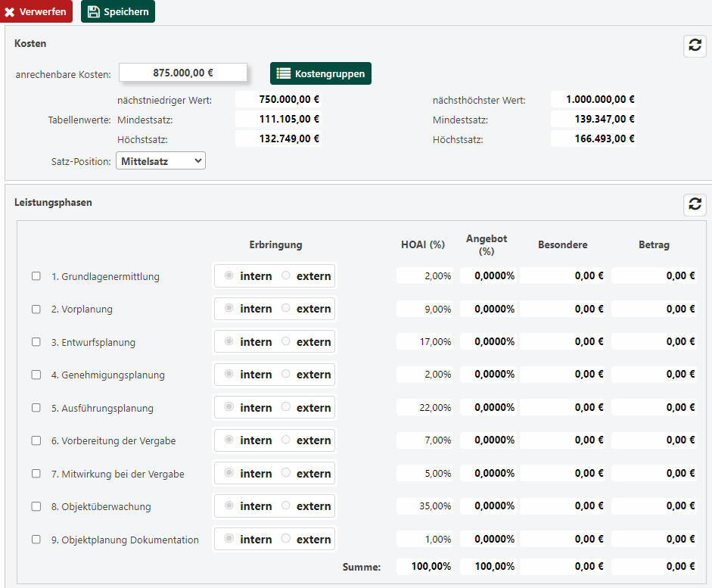Image resolution: width=712 pixels, height=588 pixels.
Task: Open the Kostengruppen list
Action: pyautogui.click(x=321, y=73)
